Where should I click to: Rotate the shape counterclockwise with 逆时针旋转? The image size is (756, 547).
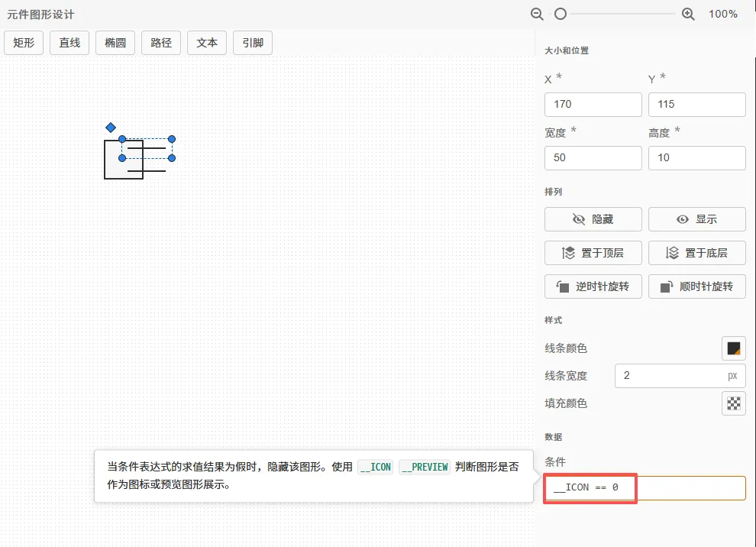[x=593, y=286]
